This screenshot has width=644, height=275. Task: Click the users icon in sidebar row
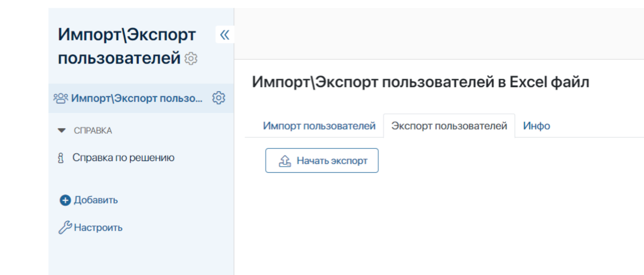[x=61, y=98]
